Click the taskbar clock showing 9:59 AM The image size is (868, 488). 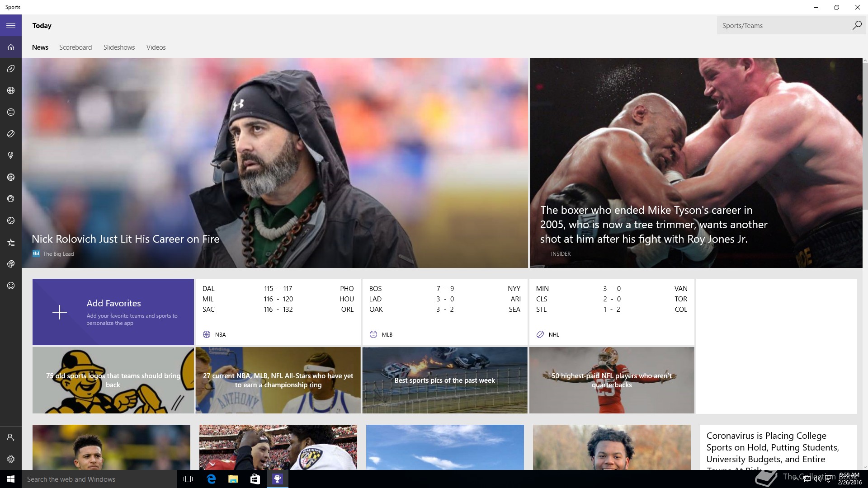pos(849,479)
